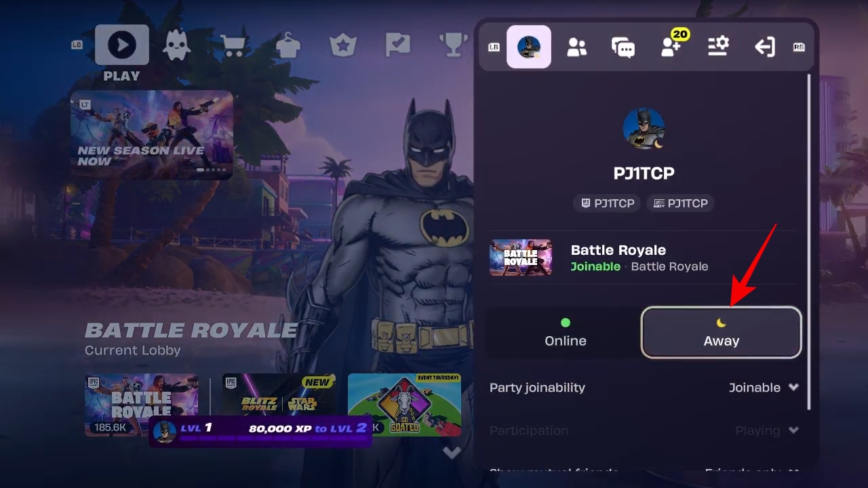
Task: Click the PJ1TCP username heading
Action: click(x=644, y=174)
